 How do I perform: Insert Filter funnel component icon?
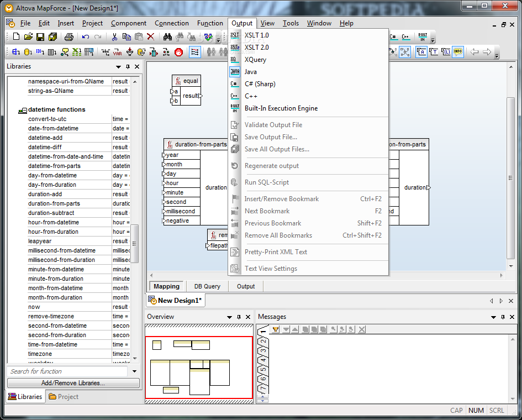[x=130, y=52]
